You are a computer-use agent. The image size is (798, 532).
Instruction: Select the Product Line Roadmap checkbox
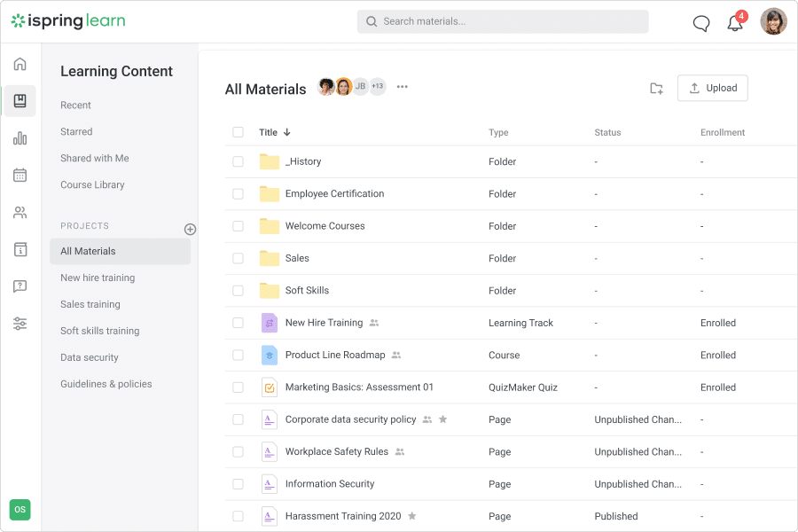click(238, 355)
